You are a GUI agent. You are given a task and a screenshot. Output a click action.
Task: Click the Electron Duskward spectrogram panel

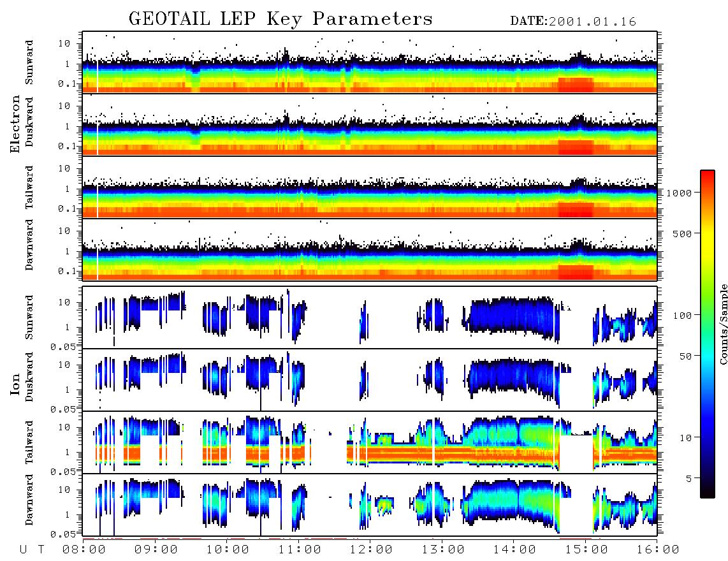[x=370, y=124]
